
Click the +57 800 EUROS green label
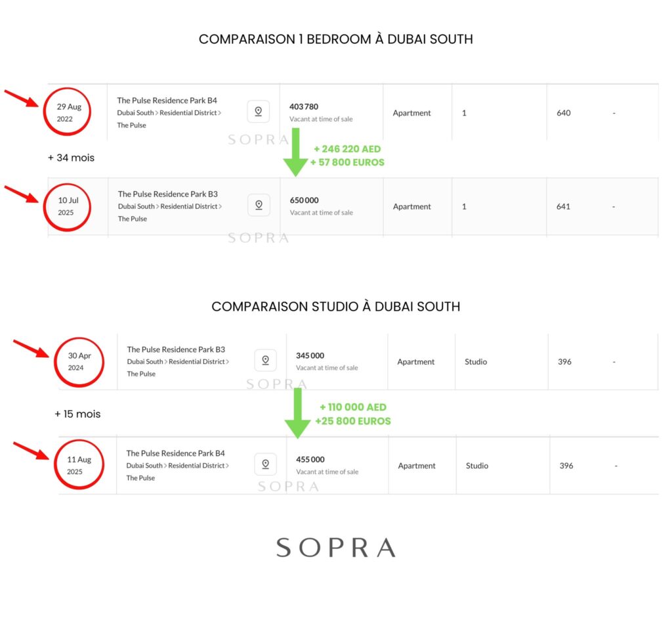click(347, 162)
